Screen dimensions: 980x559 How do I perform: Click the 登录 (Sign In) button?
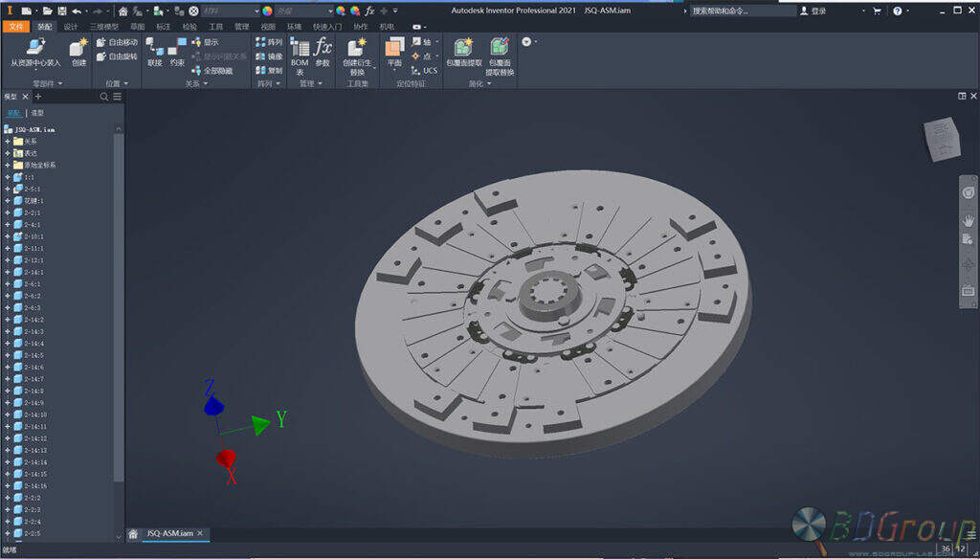(815, 11)
